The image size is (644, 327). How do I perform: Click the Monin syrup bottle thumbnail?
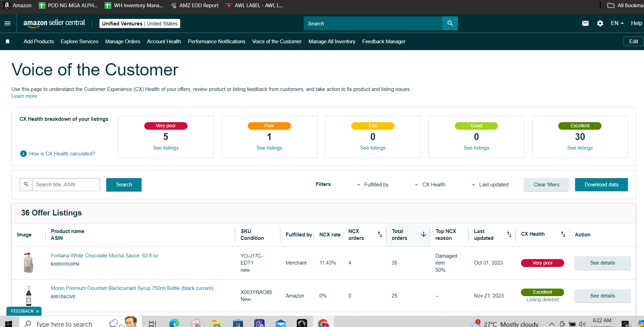click(29, 296)
